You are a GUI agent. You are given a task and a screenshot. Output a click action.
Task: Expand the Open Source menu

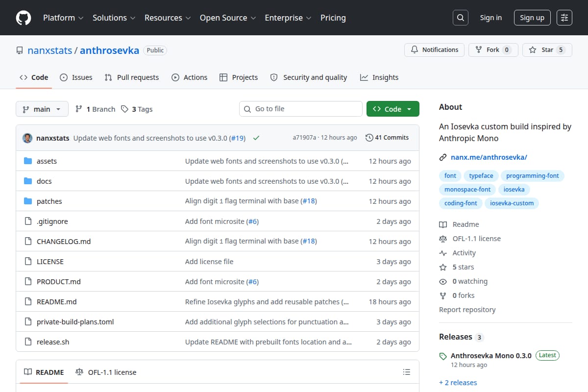click(x=228, y=18)
